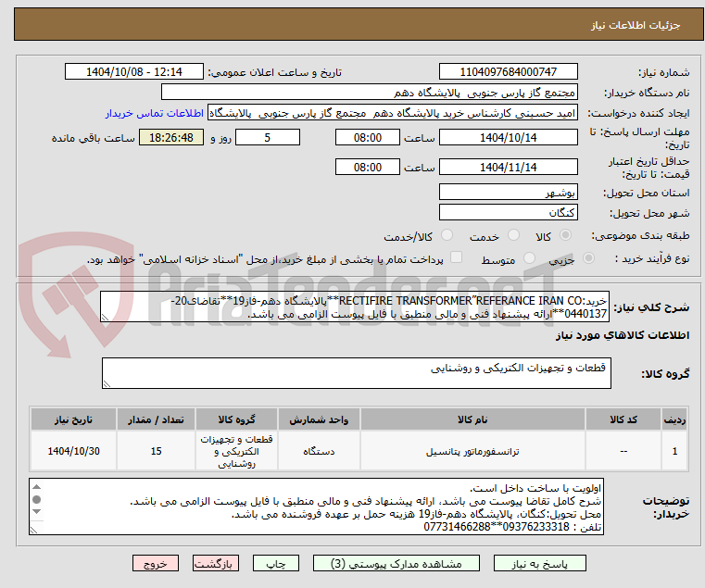The height and width of the screenshot is (588, 705).
Task: Select the کالا radio button
Action: [x=566, y=235]
